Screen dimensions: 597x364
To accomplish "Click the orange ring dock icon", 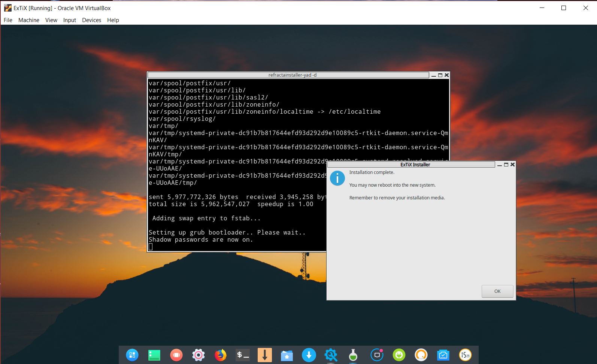I will click(421, 355).
